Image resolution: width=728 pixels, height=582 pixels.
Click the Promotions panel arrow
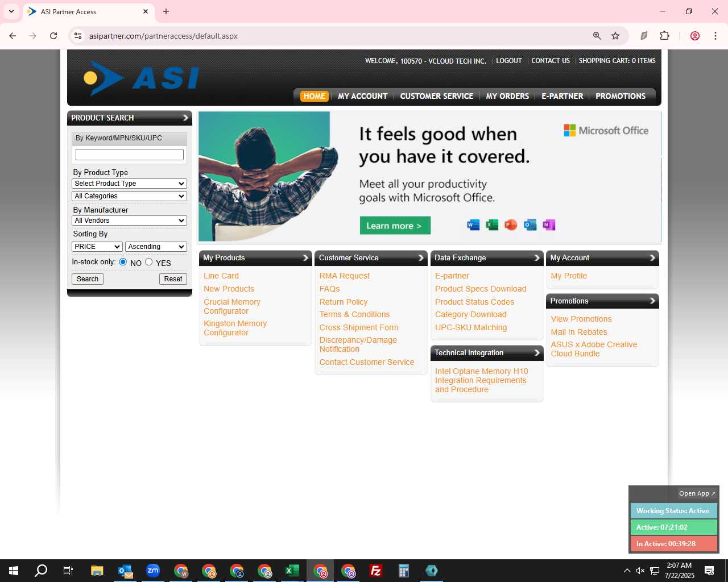pos(652,301)
